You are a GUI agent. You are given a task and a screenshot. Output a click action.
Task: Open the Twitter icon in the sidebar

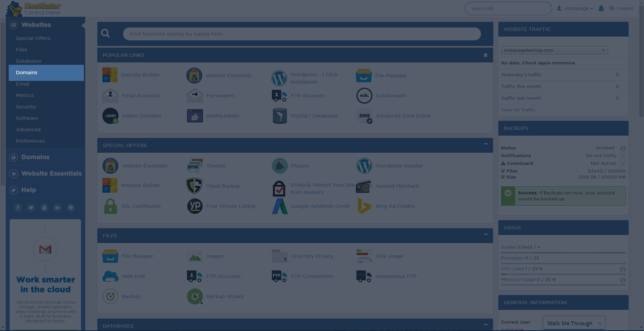(x=31, y=207)
